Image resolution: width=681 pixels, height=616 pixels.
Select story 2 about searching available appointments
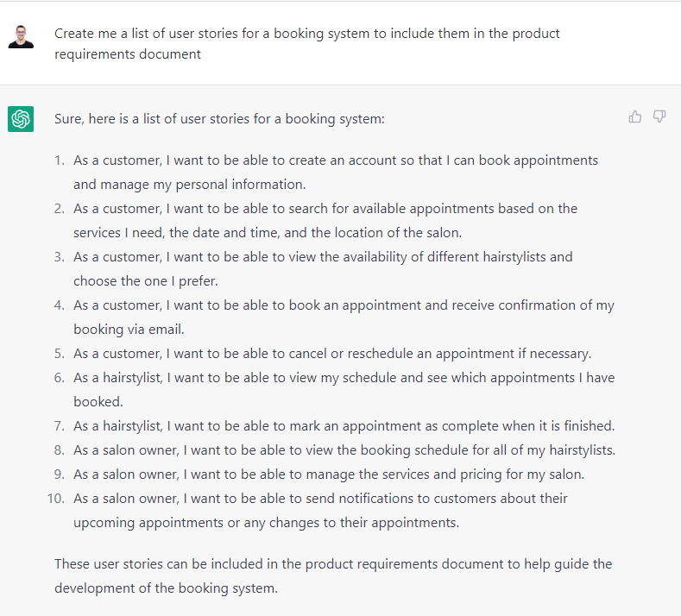point(325,221)
